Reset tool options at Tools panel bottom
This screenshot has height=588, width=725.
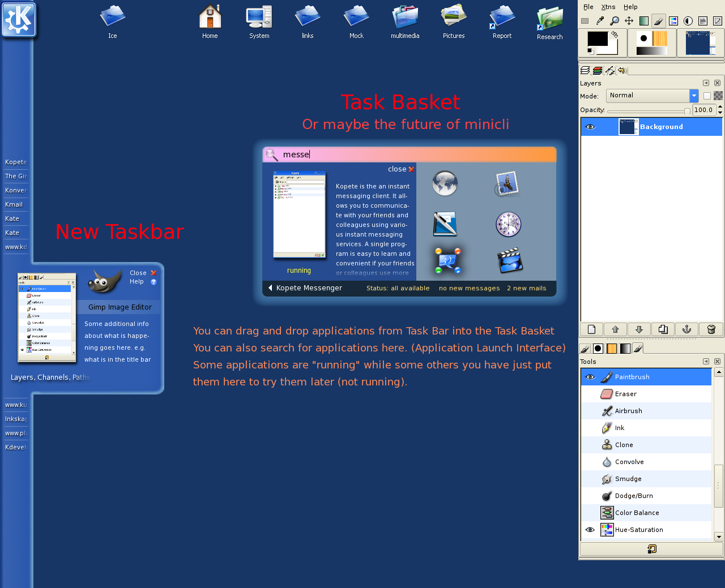pyautogui.click(x=651, y=549)
